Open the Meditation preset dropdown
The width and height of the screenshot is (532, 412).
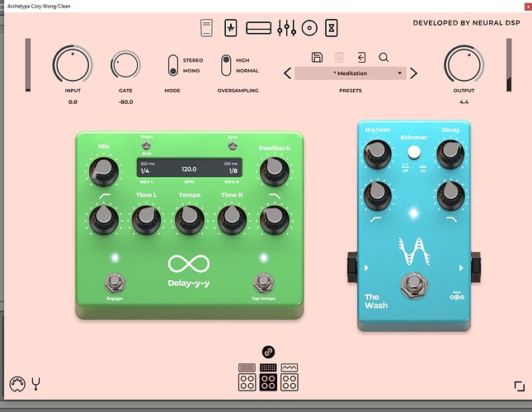(x=351, y=73)
